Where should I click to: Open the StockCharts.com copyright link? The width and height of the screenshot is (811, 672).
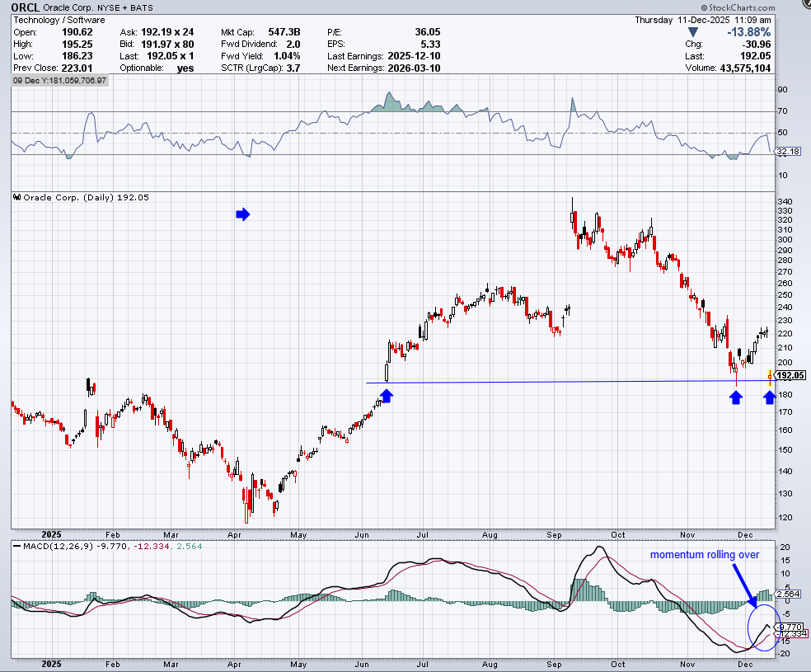(x=738, y=7)
